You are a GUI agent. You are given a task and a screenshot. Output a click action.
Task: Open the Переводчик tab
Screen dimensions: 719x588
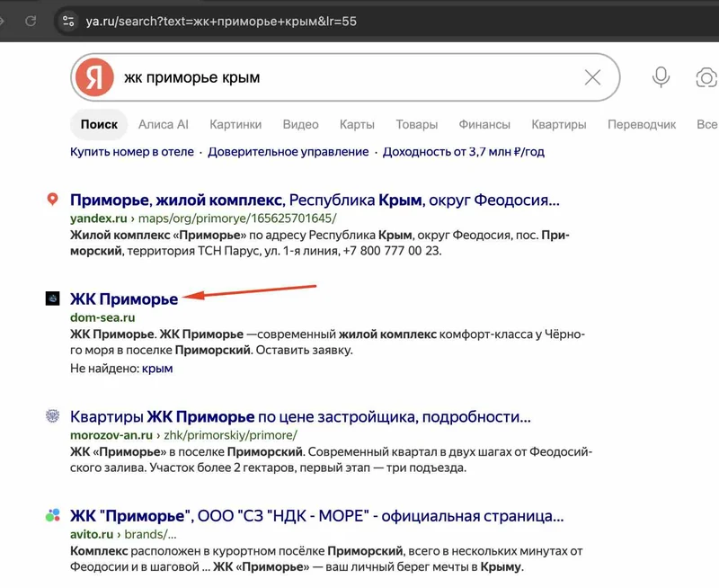642,124
